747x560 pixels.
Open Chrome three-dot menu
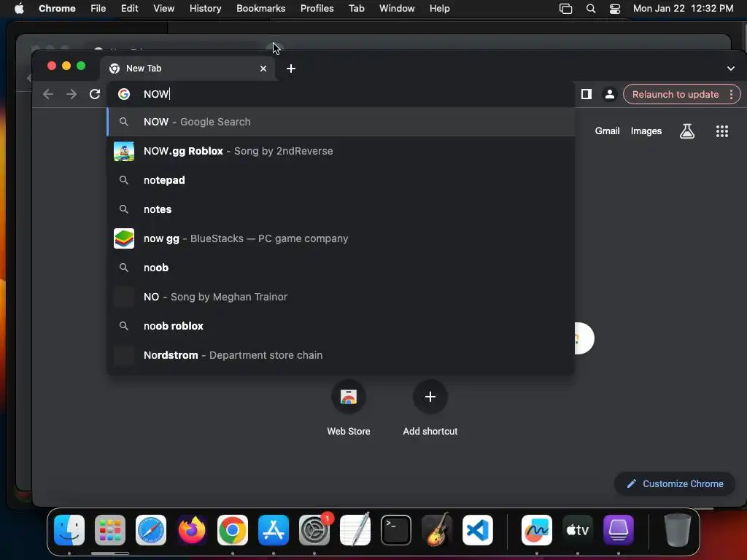[x=731, y=94]
